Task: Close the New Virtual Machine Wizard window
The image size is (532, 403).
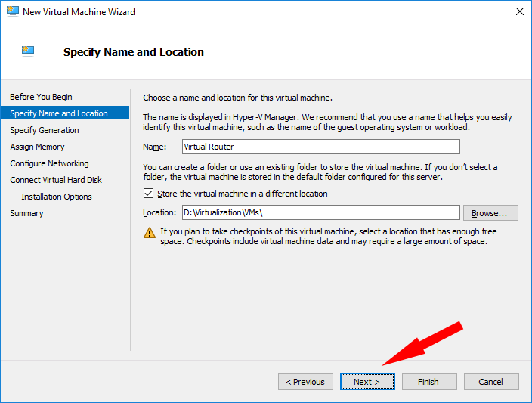Action: pyautogui.click(x=519, y=11)
